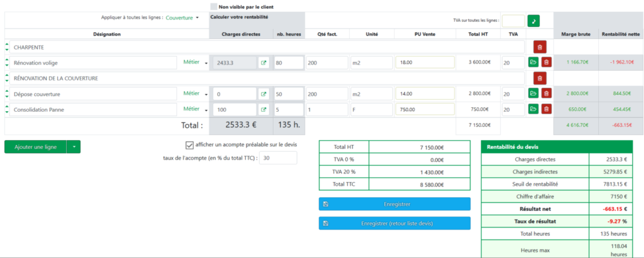Delete the Consolidation Panne line
This screenshot has width=644, height=258.
click(x=546, y=109)
